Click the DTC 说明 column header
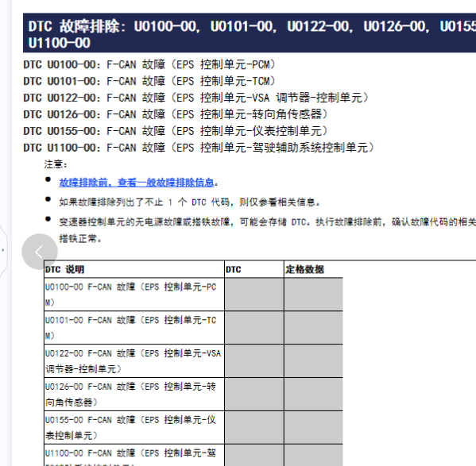The image size is (476, 466). tap(134, 269)
